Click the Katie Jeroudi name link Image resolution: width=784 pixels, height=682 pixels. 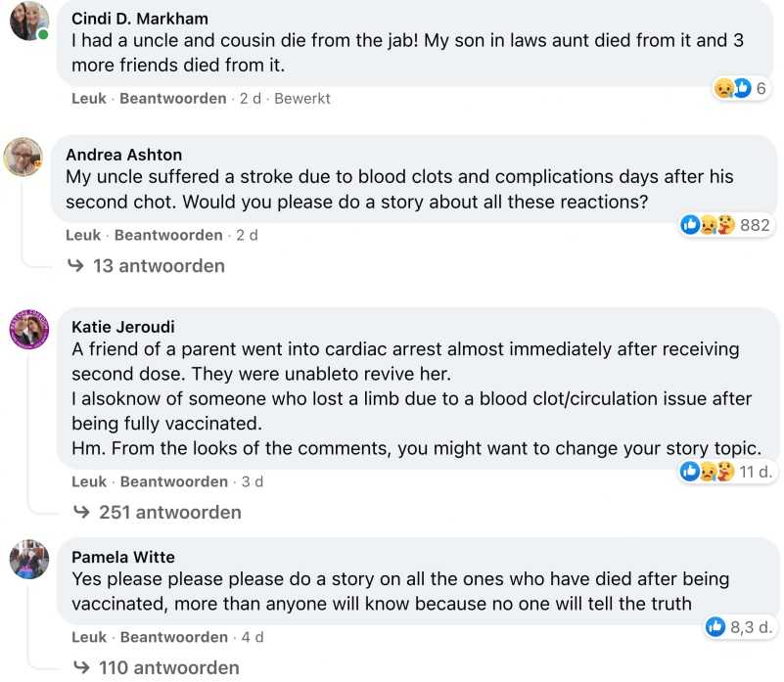[x=123, y=328]
